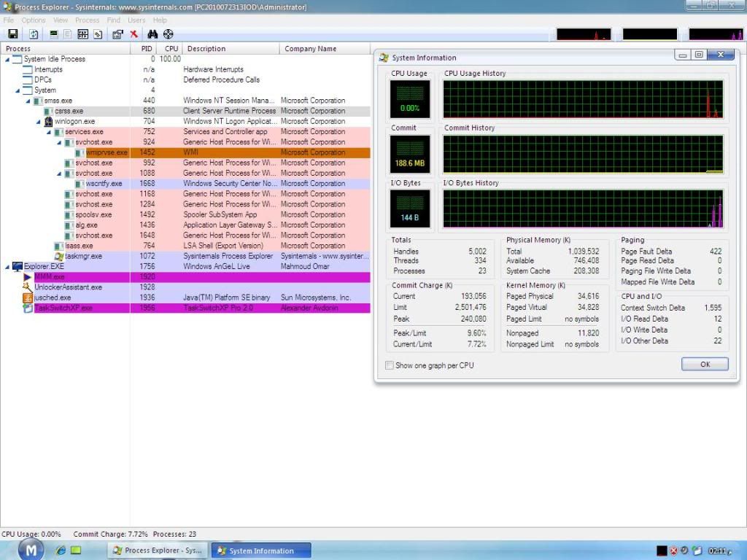Click the black square tray icon

(x=662, y=551)
